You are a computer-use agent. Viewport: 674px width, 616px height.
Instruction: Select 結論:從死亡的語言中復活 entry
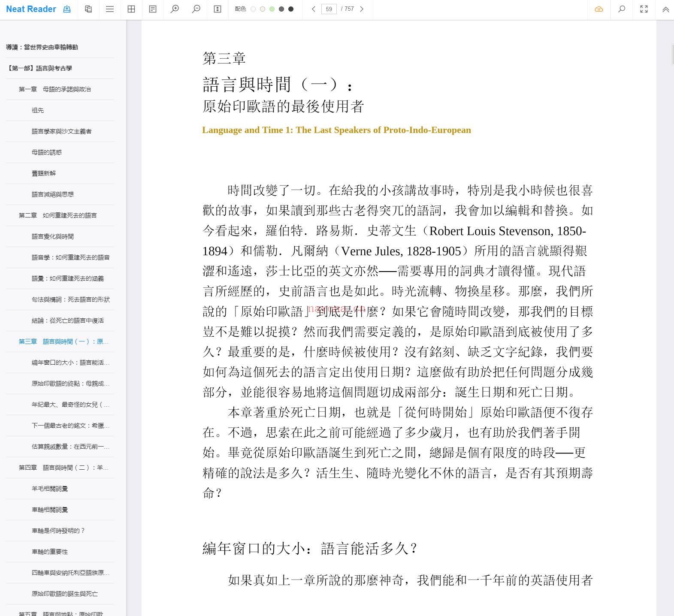coord(68,320)
